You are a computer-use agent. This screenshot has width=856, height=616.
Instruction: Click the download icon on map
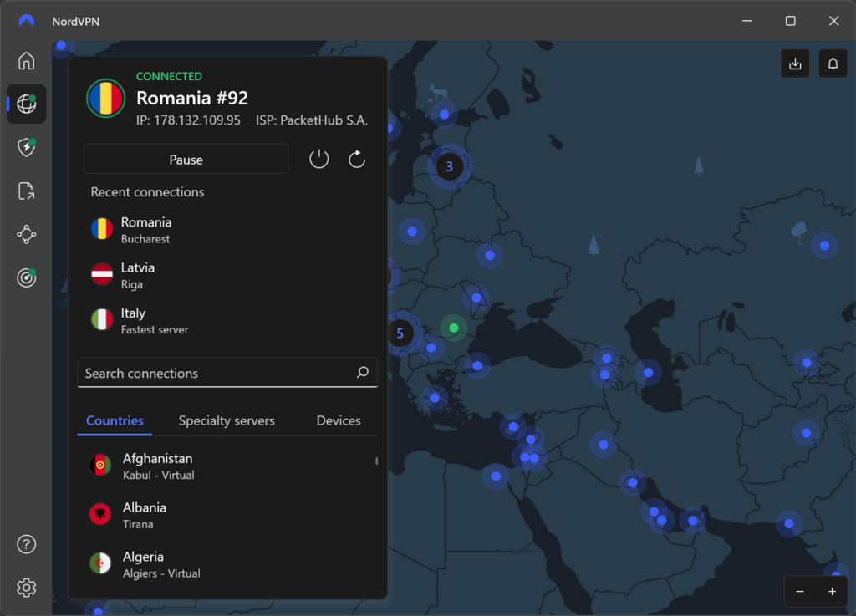coord(795,64)
